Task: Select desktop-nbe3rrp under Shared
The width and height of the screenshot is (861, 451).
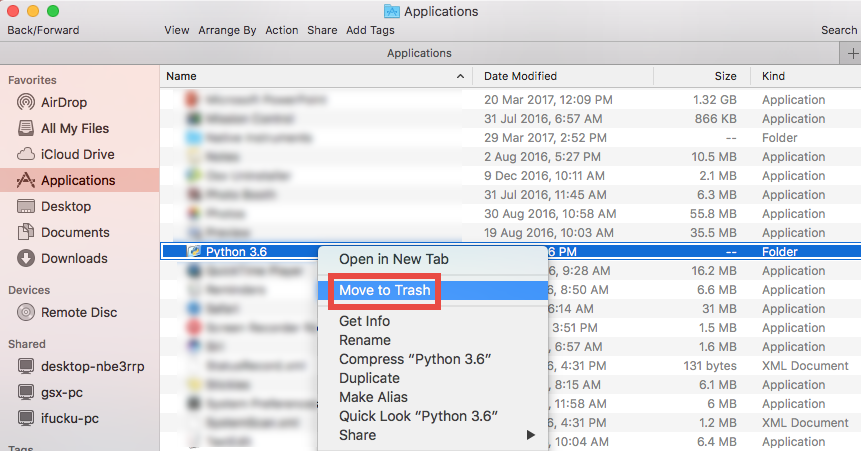Action: tap(92, 366)
